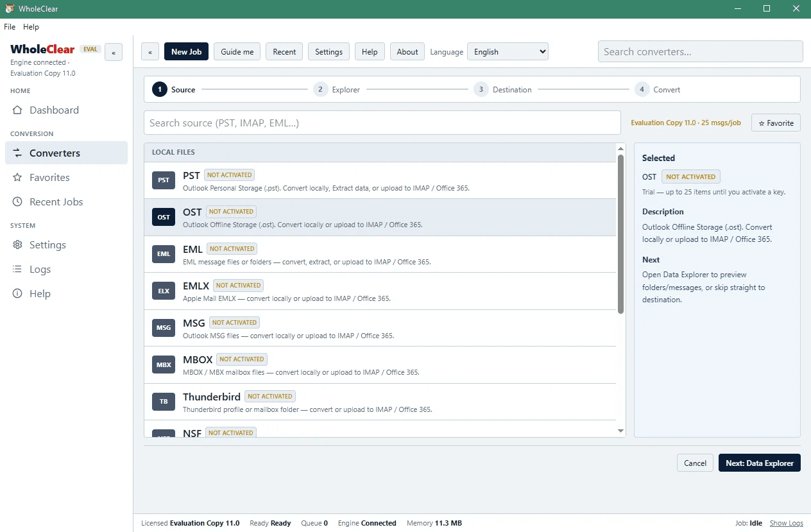Click the About button
This screenshot has width=811, height=532.
pyautogui.click(x=407, y=52)
